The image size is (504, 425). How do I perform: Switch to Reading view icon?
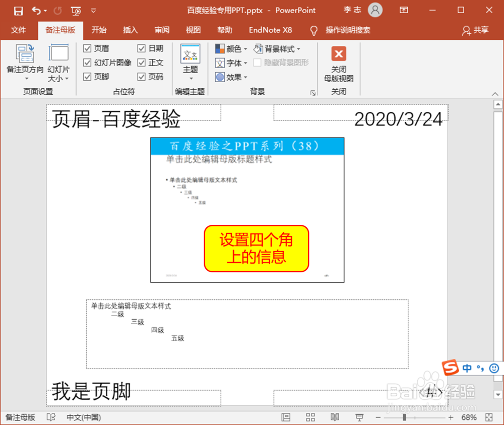335,417
